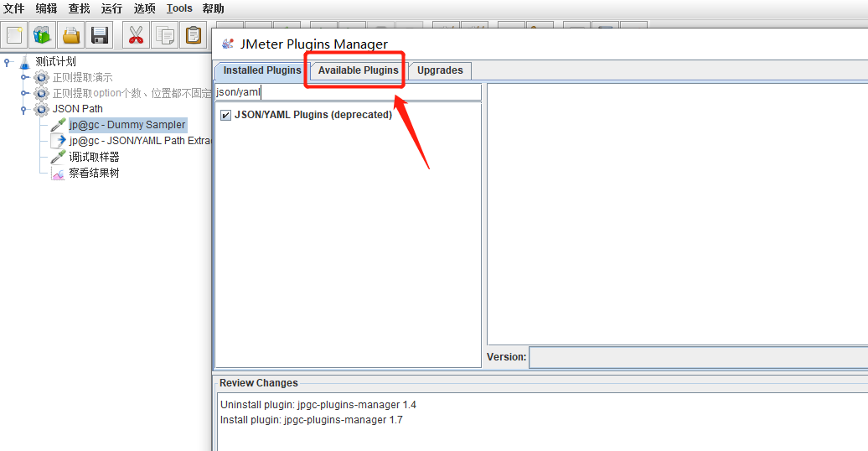868x451 pixels.
Task: Open the Templates toolbar icon
Action: pyautogui.click(x=43, y=35)
